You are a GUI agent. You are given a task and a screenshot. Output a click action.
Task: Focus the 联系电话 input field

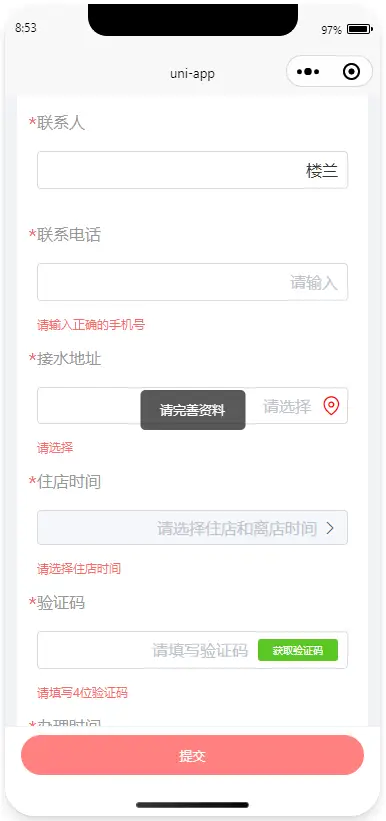[192, 282]
